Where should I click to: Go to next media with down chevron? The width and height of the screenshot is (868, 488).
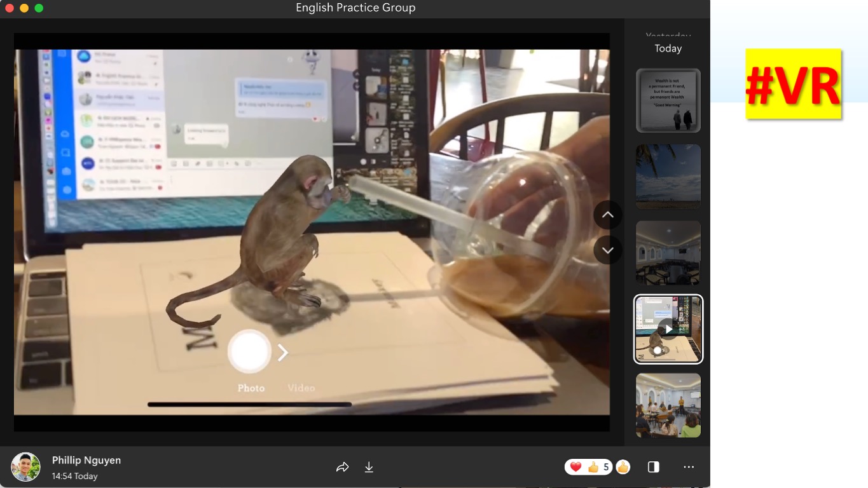(x=607, y=250)
